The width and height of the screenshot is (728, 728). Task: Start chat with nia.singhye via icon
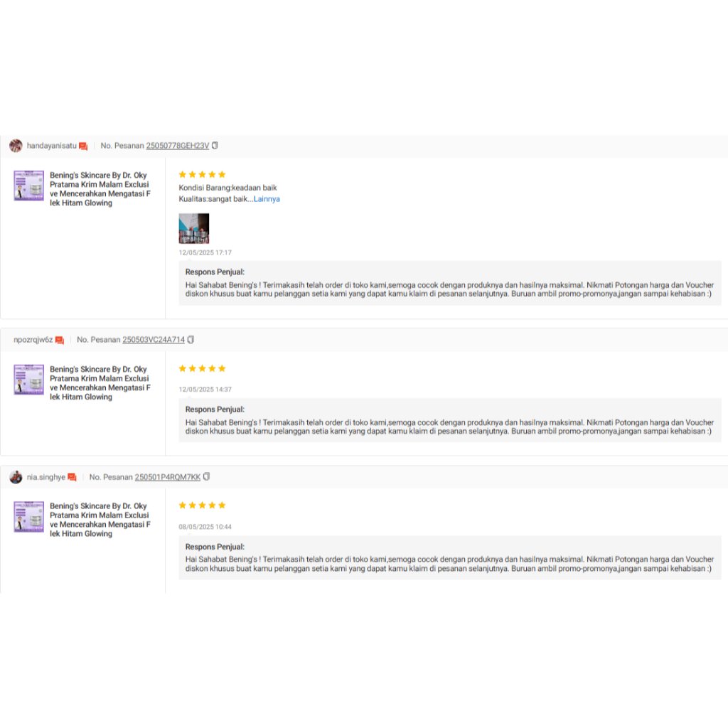72,477
